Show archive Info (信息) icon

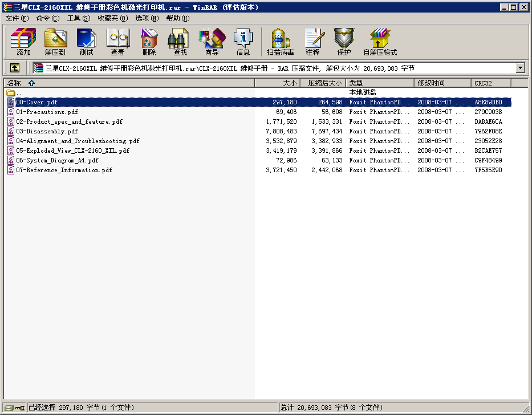coord(243,42)
